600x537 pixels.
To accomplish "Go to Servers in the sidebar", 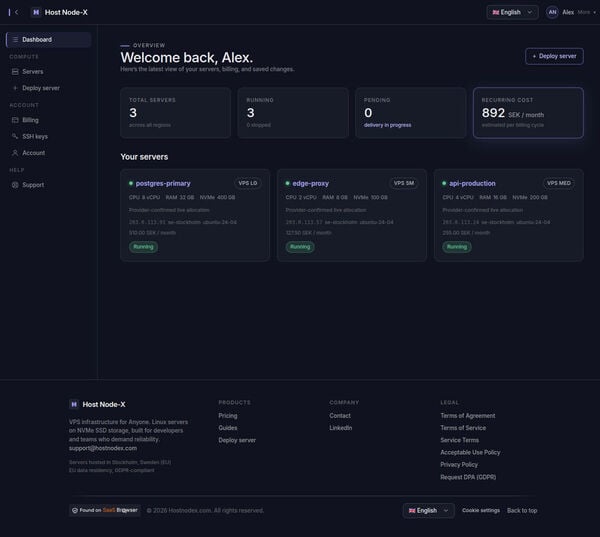I will pyautogui.click(x=49, y=72).
